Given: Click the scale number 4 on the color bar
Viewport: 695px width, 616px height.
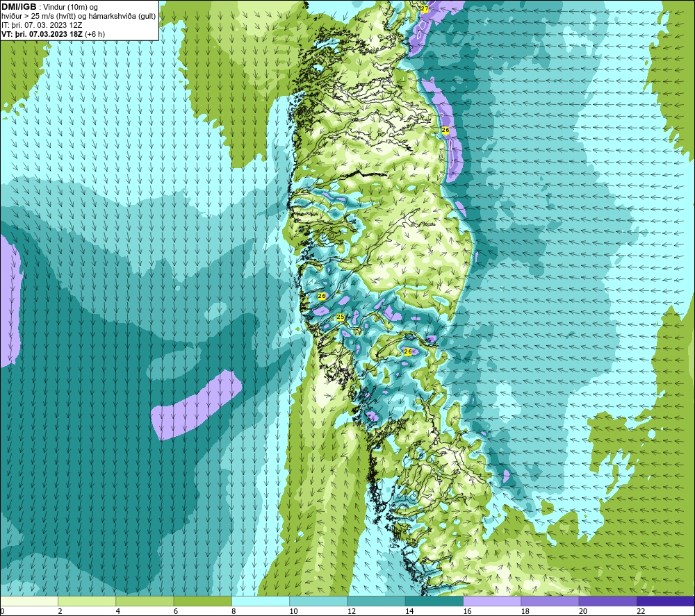Looking at the screenshot, I should pos(118,612).
